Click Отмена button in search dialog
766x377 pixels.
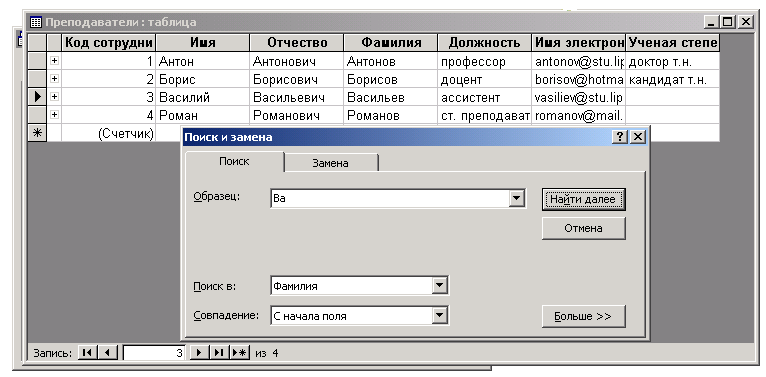point(583,228)
